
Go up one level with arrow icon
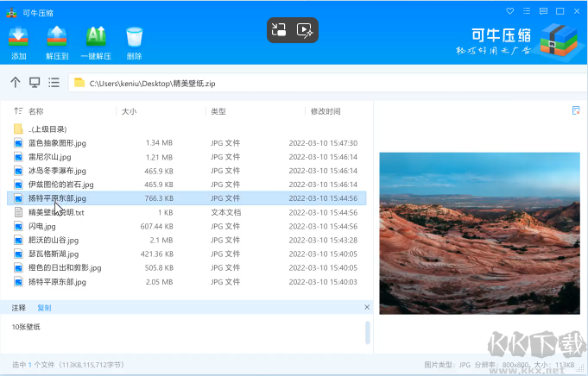coord(15,83)
